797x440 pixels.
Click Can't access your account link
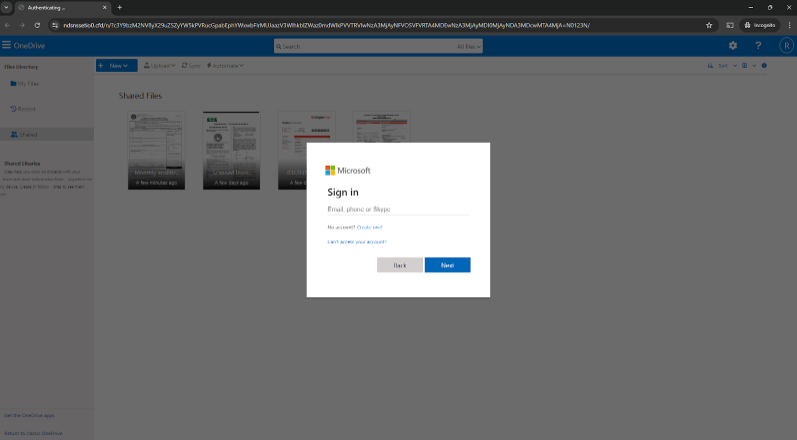point(357,242)
